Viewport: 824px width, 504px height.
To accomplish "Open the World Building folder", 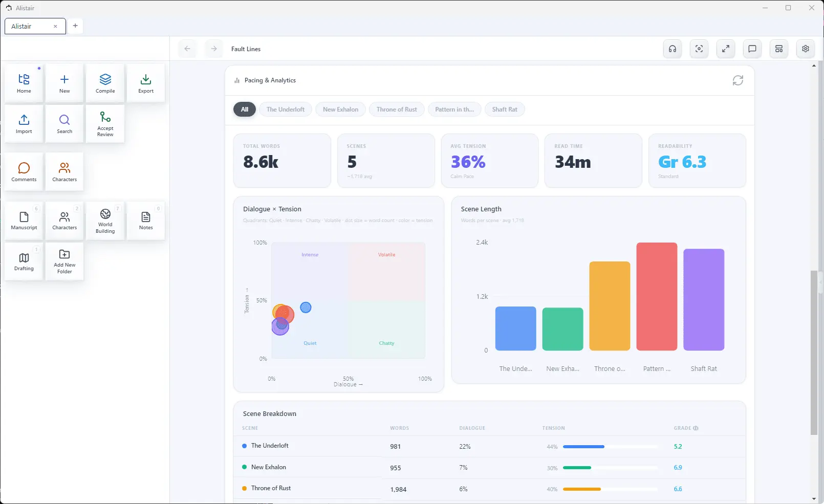I will (105, 220).
